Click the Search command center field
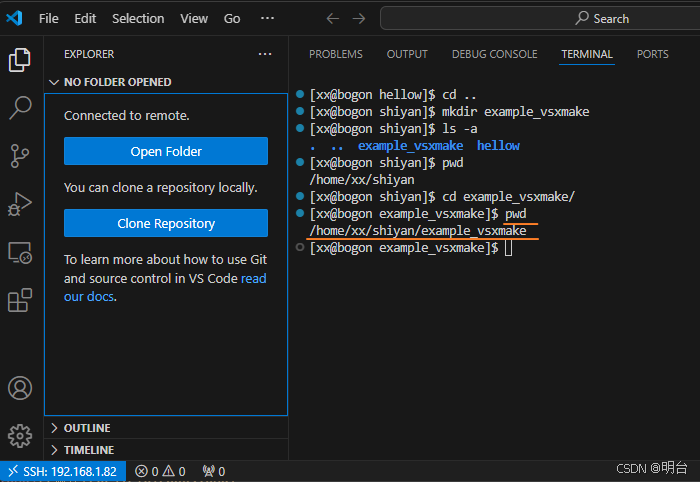 tap(540, 18)
